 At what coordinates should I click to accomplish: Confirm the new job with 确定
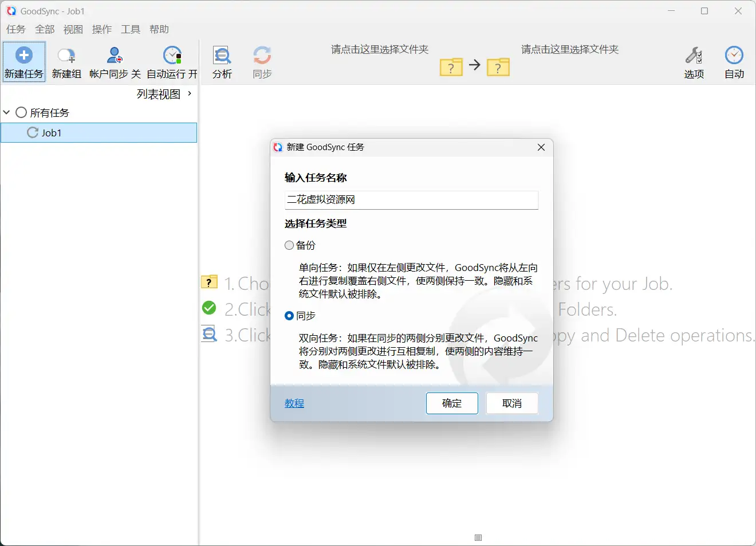[451, 403]
